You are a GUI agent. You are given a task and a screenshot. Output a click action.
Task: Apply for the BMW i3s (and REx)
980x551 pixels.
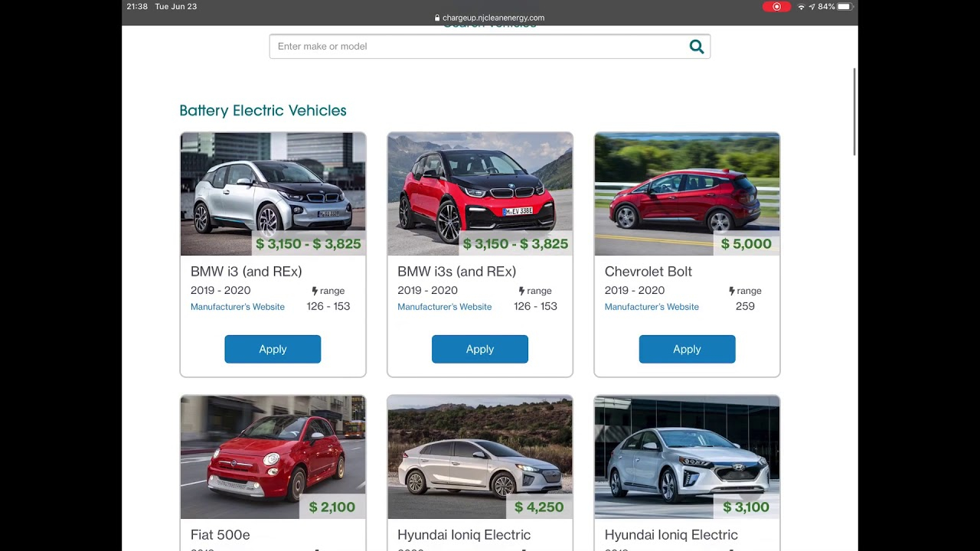(480, 349)
